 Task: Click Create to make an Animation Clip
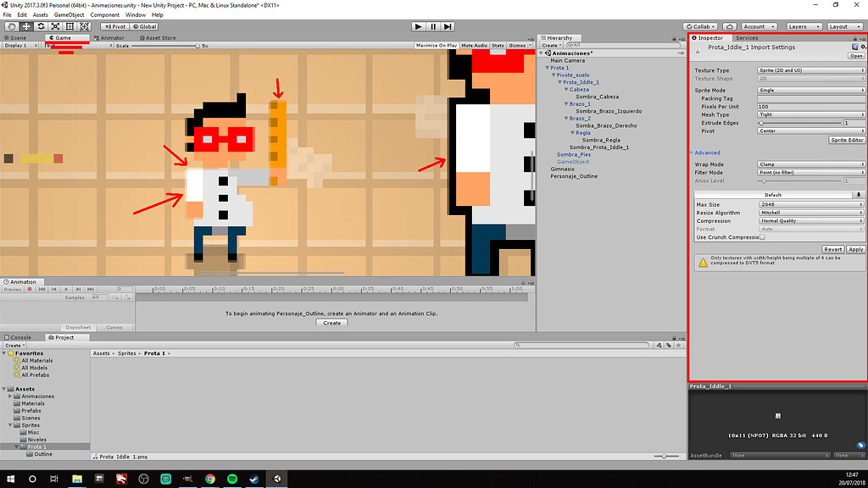coord(331,322)
